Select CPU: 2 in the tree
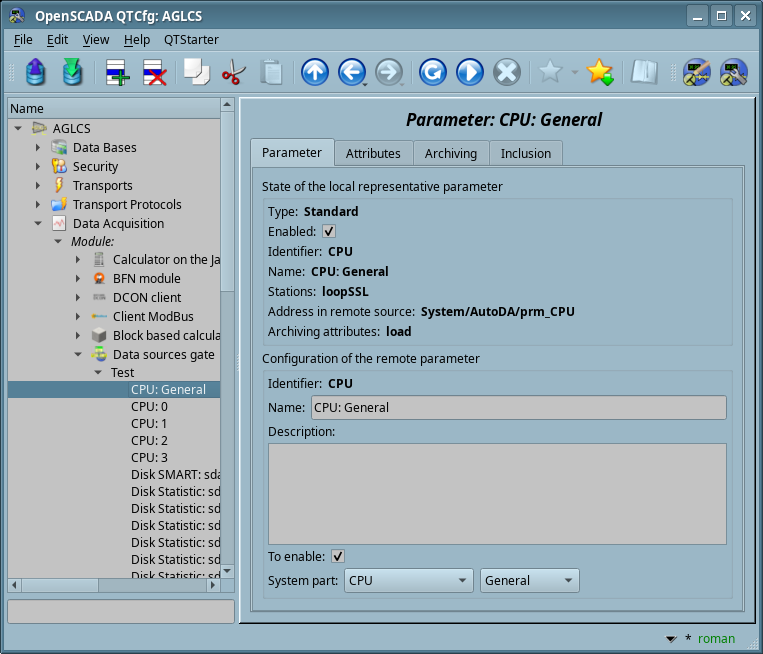This screenshot has height=654, width=763. 149,440
